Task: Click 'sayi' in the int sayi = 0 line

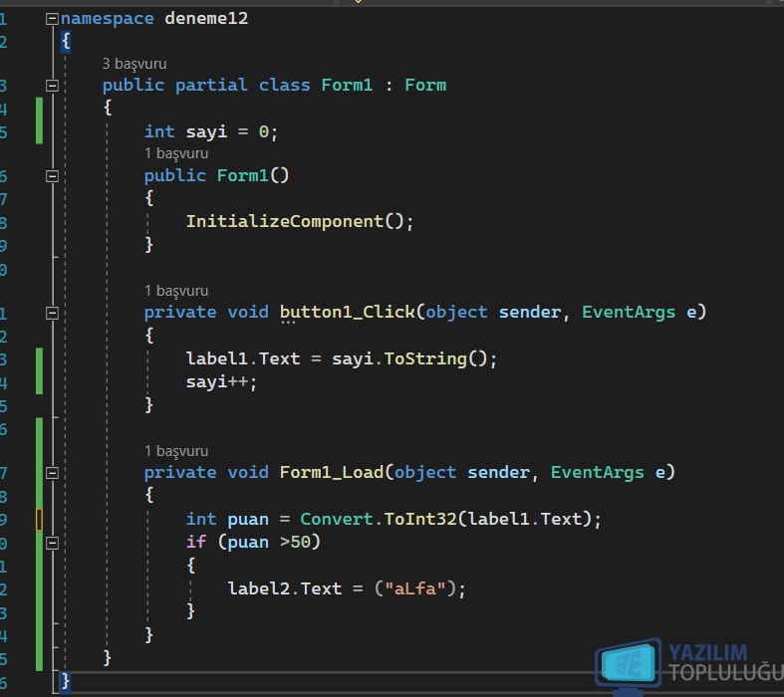Action: coord(206,131)
